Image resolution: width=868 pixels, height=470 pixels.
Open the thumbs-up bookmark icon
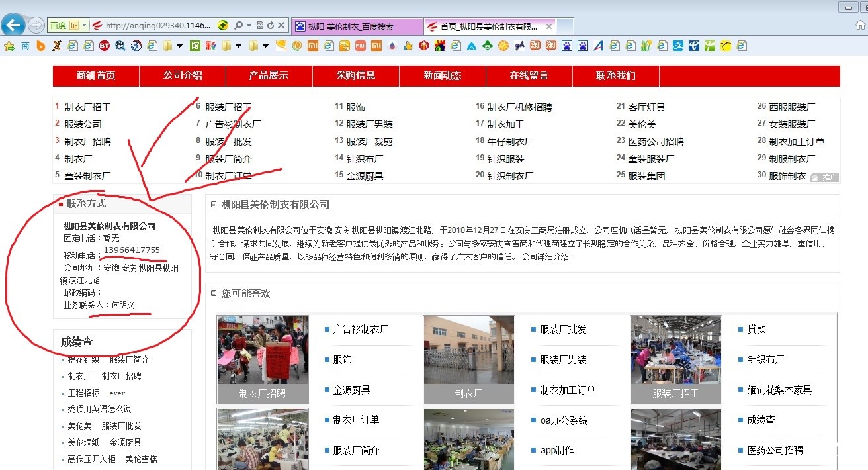coord(408,46)
